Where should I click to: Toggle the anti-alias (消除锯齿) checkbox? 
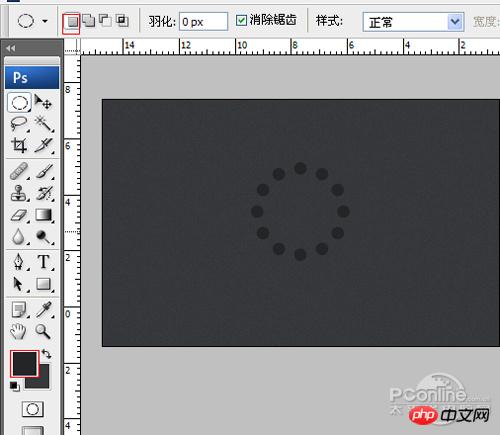point(241,21)
